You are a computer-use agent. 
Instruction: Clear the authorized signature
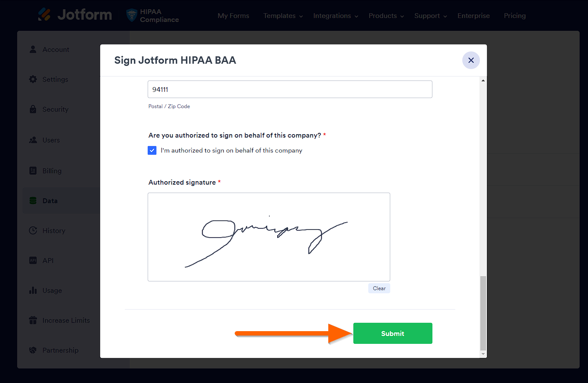(379, 288)
